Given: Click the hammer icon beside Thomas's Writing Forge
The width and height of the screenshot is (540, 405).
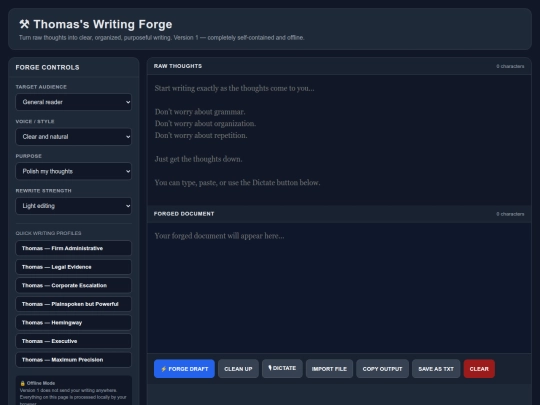Looking at the screenshot, I should tap(24, 24).
